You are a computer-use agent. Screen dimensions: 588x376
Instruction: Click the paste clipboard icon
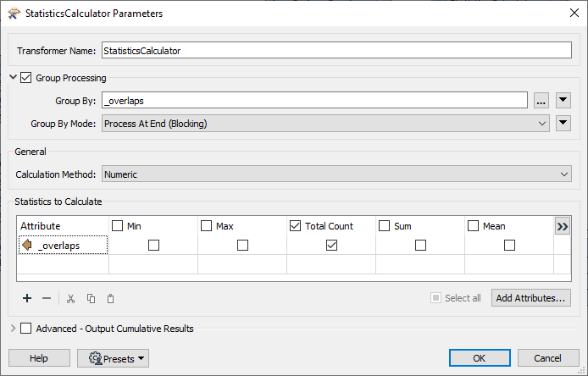click(110, 298)
